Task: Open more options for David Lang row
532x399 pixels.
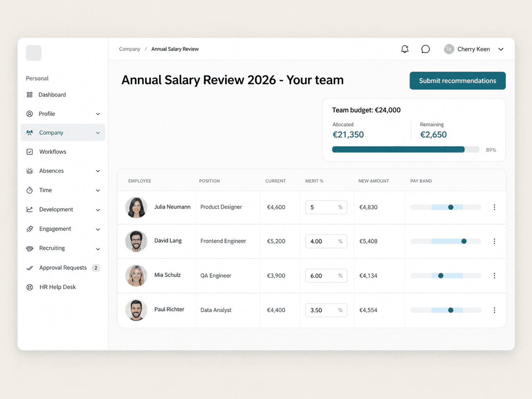Action: [x=494, y=241]
